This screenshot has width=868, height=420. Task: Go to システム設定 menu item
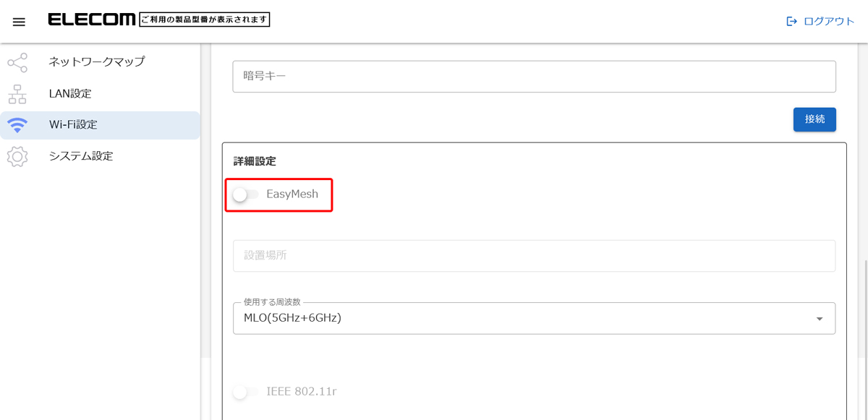point(81,156)
